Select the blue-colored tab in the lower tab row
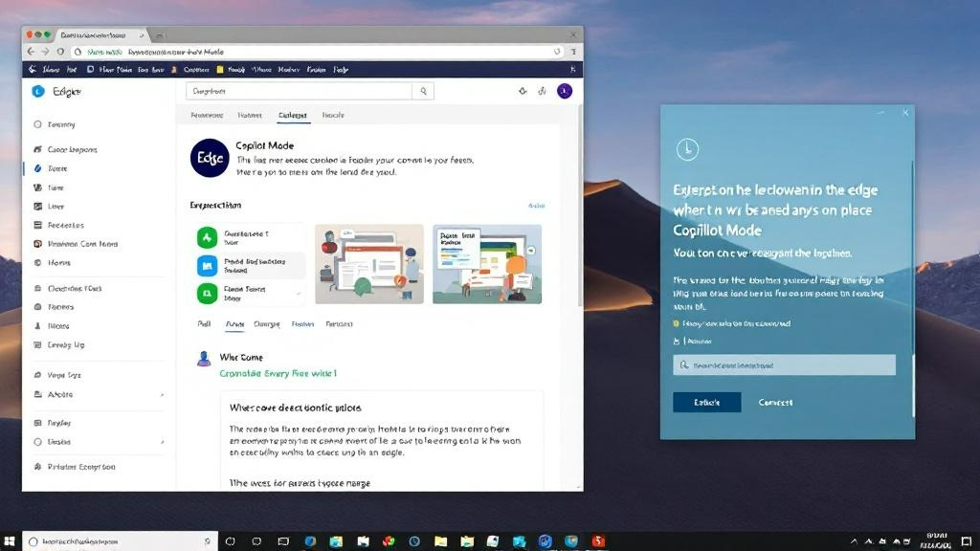980x551 pixels. (302, 324)
